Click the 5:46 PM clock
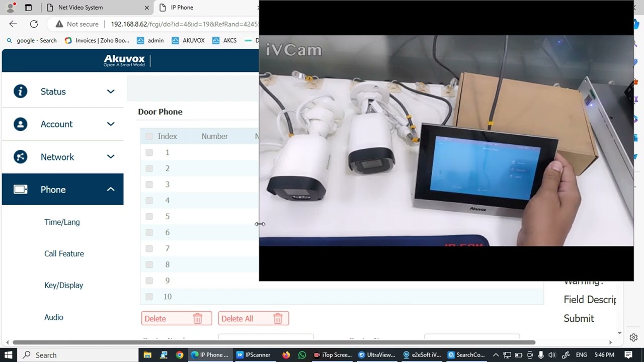The height and width of the screenshot is (362, 644). point(604,355)
